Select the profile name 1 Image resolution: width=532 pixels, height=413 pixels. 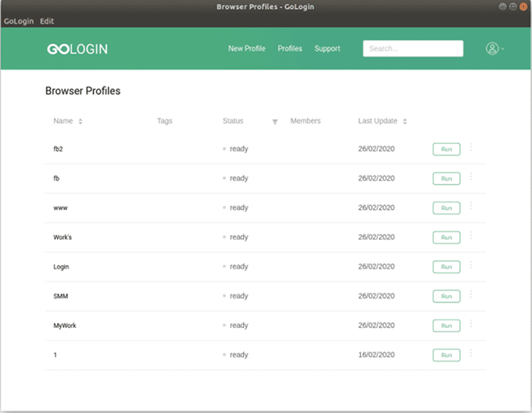55,355
